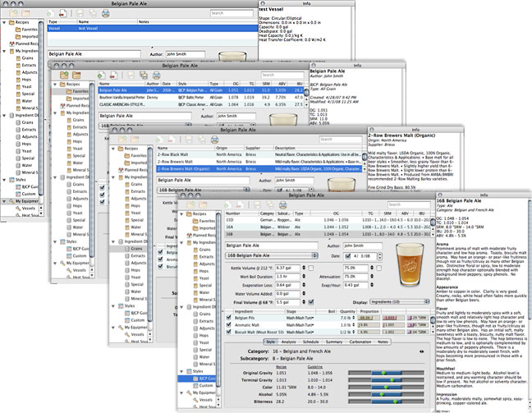Toggle the Belgian Pils ingredient checkbox
Screen dimensions: 532x413
pyautogui.click(x=229, y=319)
